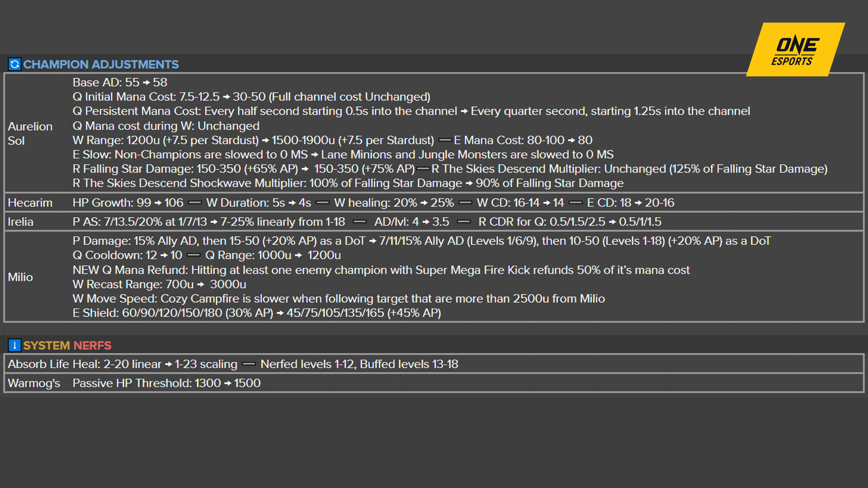Click the Milio row label

click(20, 277)
